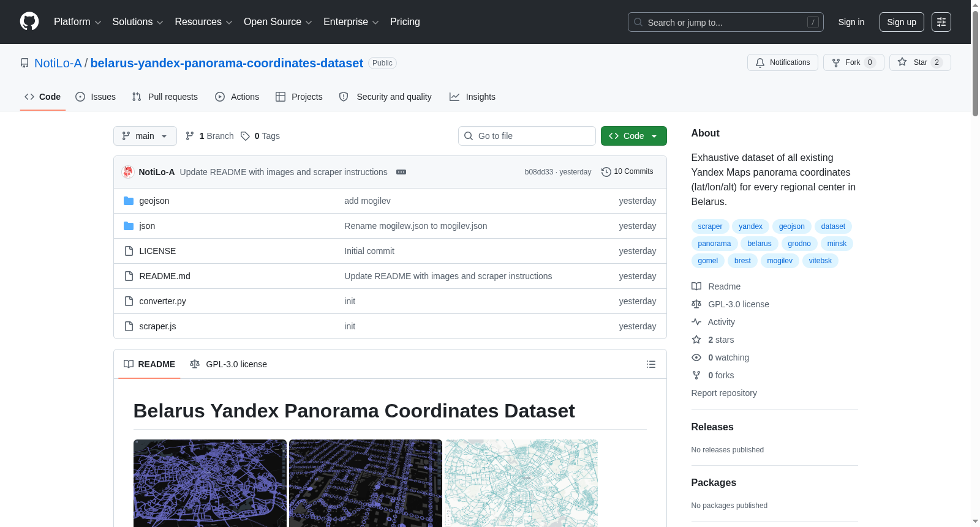Screen dimensions: 980x527
Task: Select the GPL-3.0 license README tab
Action: [228, 364]
